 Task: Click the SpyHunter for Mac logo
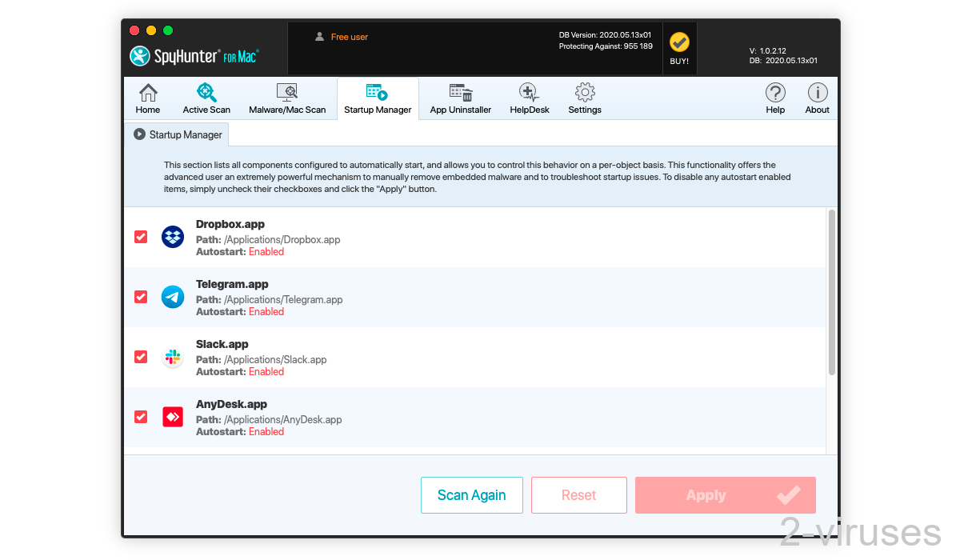coord(194,56)
